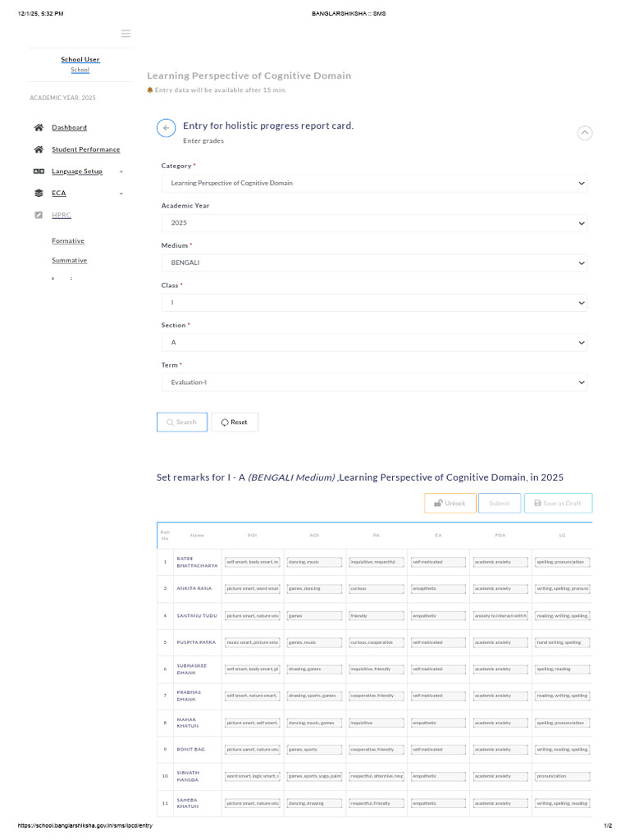Edit LG field for Sibnath Hansda

click(x=563, y=776)
